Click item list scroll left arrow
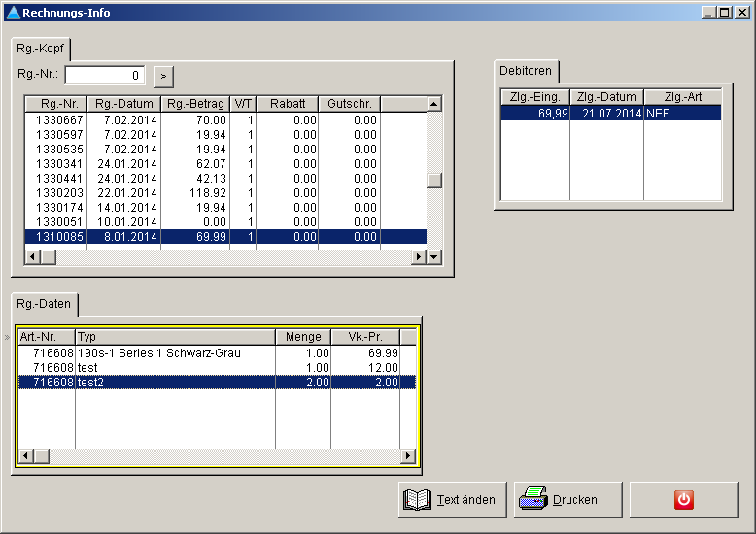 pyautogui.click(x=26, y=455)
